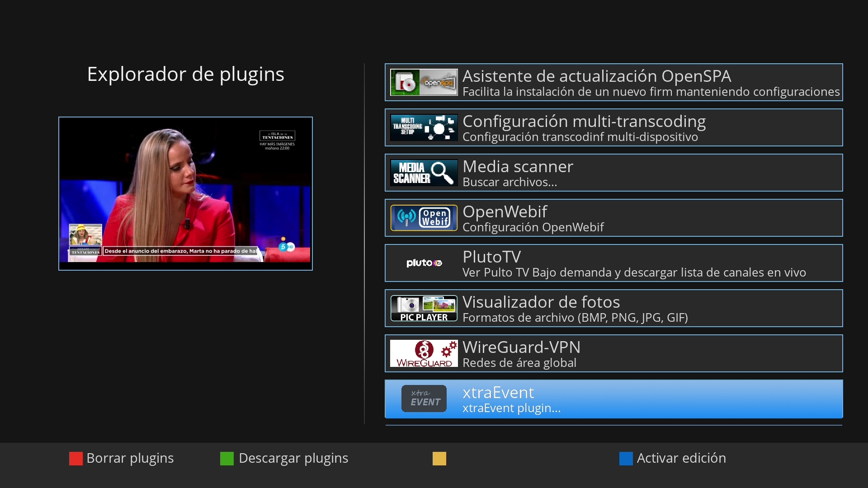Image resolution: width=868 pixels, height=488 pixels.
Task: Choose the WireGuard-VPN title text
Action: point(521,347)
